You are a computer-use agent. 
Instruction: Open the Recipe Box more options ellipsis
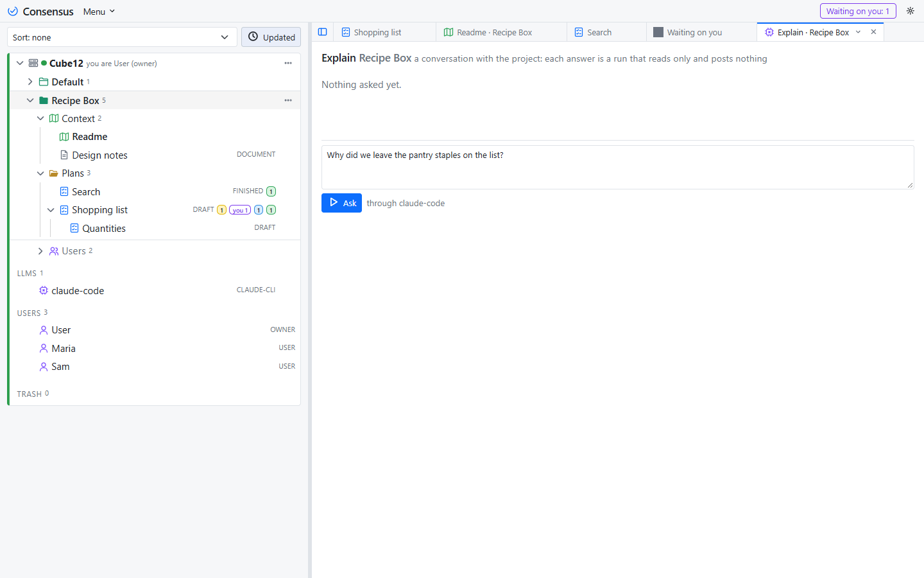[288, 100]
